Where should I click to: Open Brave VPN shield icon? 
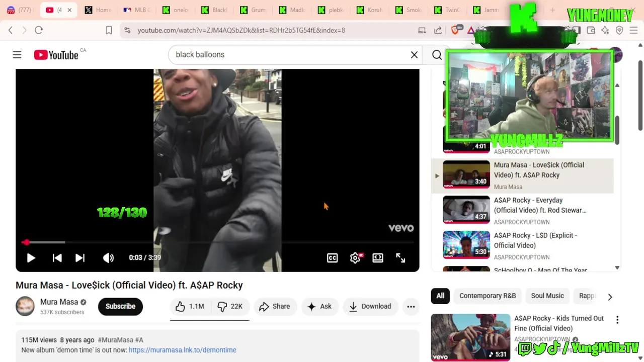619,30
